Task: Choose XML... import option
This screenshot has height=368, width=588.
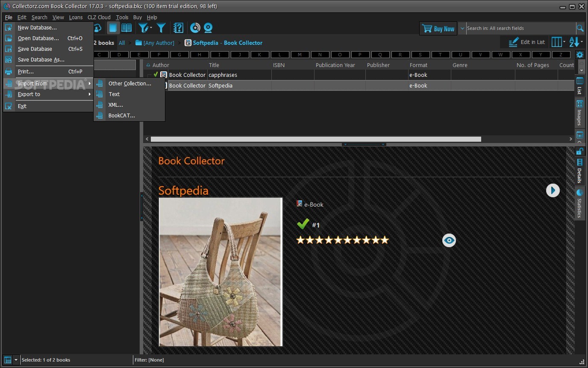Action: [x=129, y=105]
